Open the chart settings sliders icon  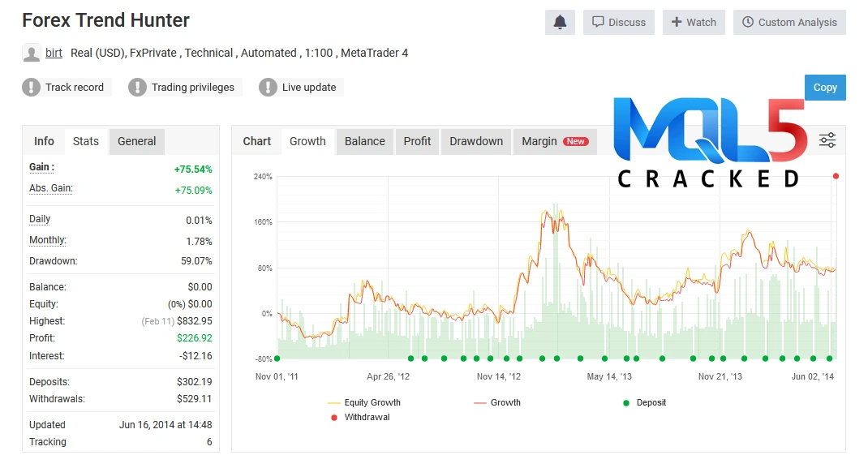[x=827, y=140]
